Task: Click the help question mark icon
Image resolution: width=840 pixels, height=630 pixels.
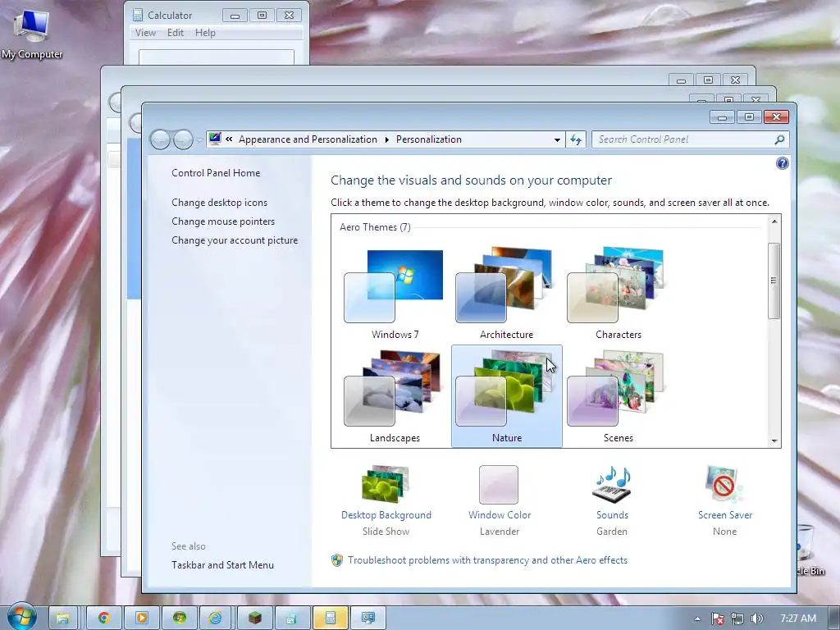Action: point(782,163)
